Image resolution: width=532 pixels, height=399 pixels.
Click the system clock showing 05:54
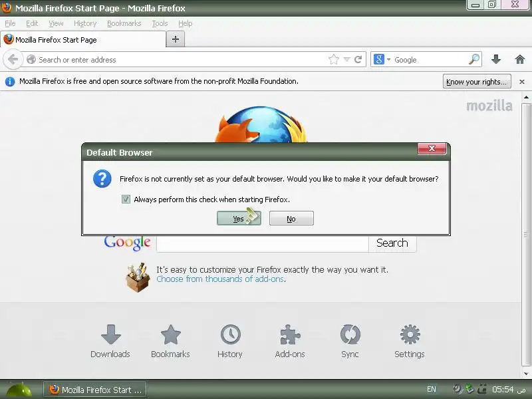[x=509, y=390]
